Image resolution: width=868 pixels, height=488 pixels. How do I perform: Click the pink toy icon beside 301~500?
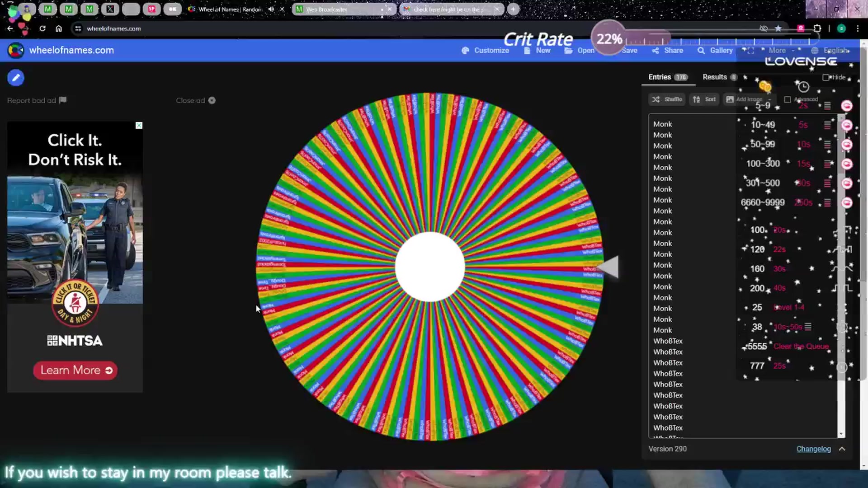(847, 183)
